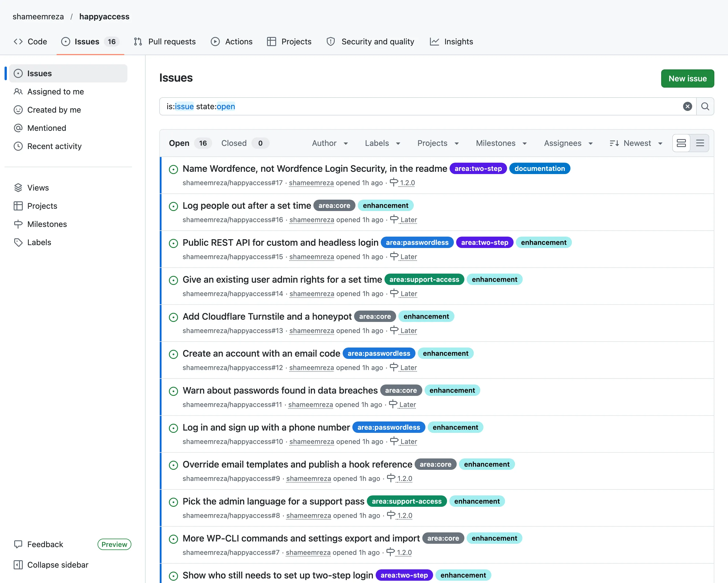Change the Newest sort order
The image size is (728, 583).
[636, 143]
